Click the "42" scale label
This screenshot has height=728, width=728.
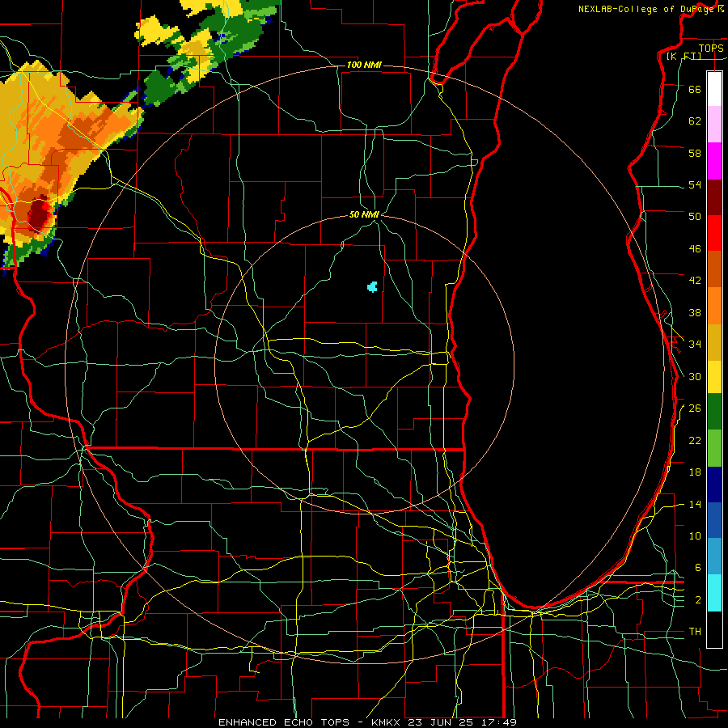click(695, 280)
